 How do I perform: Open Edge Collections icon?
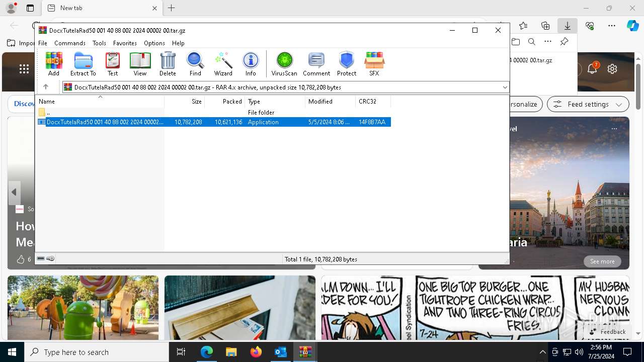click(x=545, y=26)
